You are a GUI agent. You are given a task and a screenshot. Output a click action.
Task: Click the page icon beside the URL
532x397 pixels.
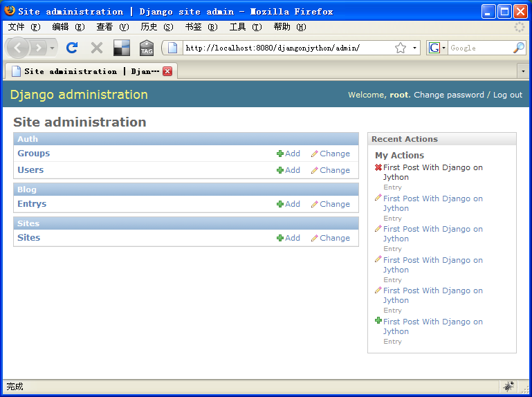point(172,48)
